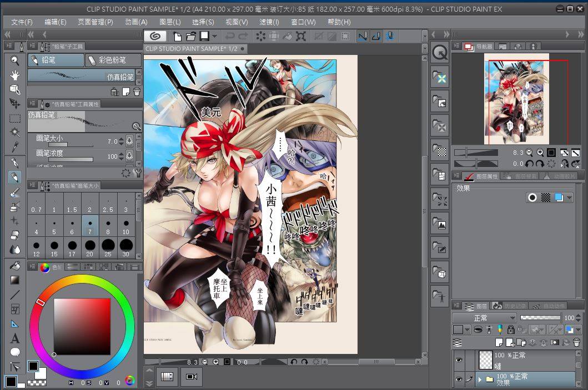
Task: Hide the 噠 layer with eye icon
Action: click(x=459, y=360)
